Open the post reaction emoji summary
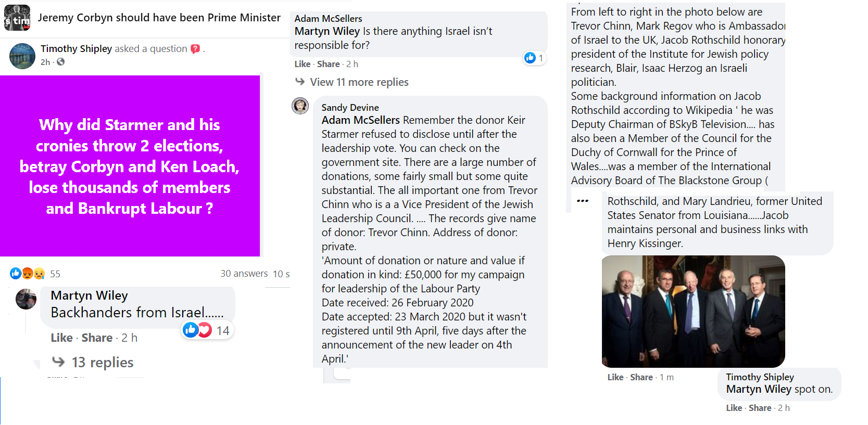This screenshot has height=425, width=868. click(x=27, y=274)
